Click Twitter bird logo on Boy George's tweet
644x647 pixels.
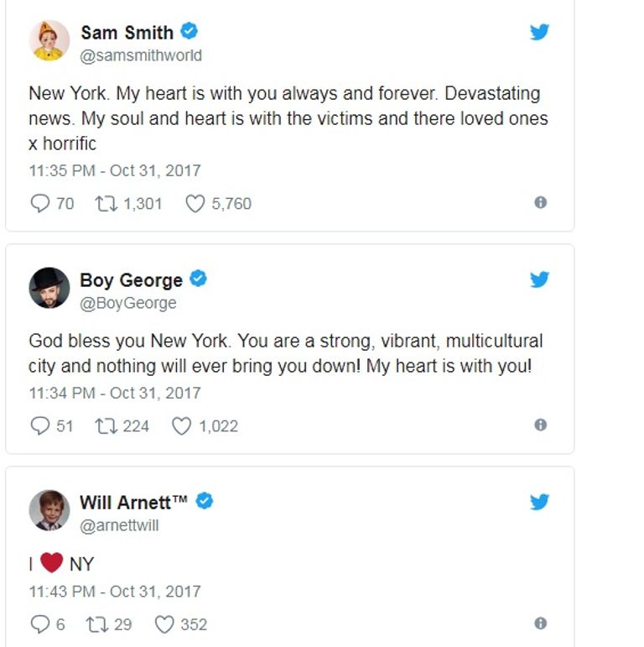[540, 279]
